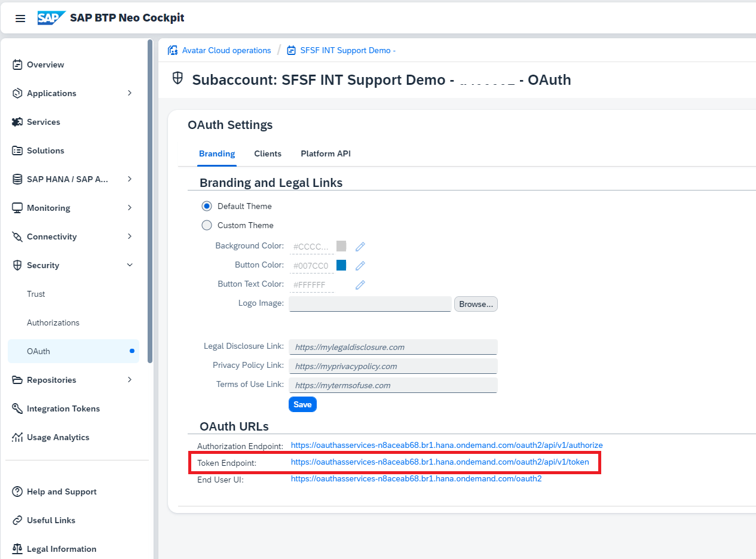This screenshot has height=559, width=756.
Task: Switch to the Branding tab
Action: click(x=217, y=153)
